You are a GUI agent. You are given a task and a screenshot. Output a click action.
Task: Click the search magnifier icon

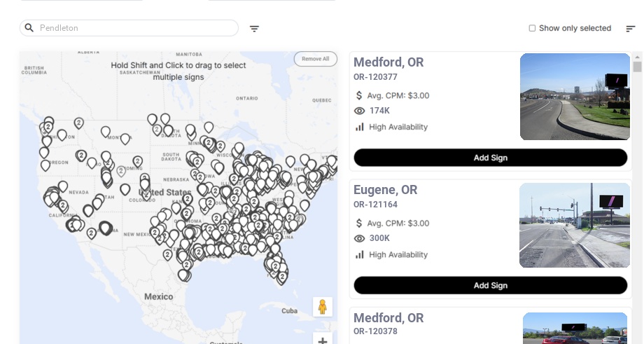[x=29, y=28]
